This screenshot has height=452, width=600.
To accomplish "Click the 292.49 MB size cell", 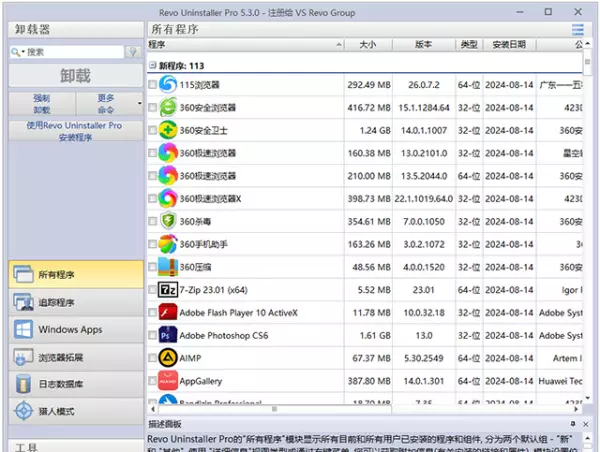I will (x=369, y=85).
